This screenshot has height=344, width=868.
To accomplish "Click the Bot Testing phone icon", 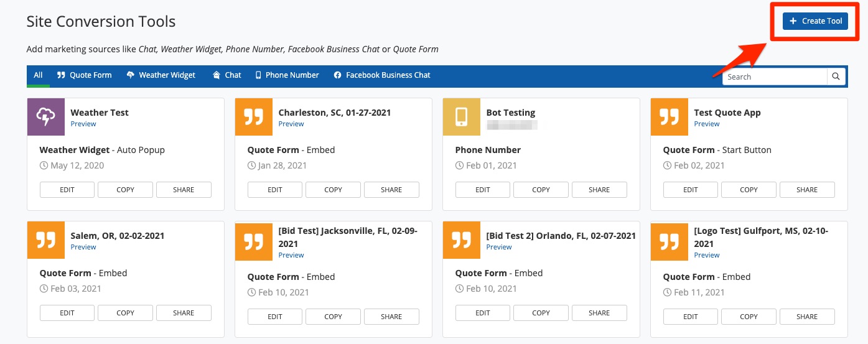I will pos(462,117).
